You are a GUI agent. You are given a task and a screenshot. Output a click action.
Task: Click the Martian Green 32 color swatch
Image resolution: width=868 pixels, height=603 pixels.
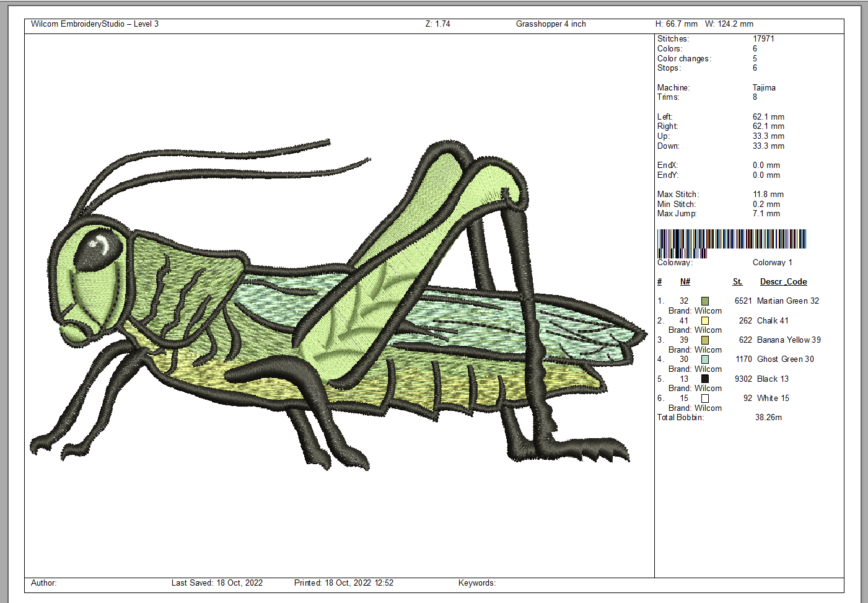click(x=705, y=301)
